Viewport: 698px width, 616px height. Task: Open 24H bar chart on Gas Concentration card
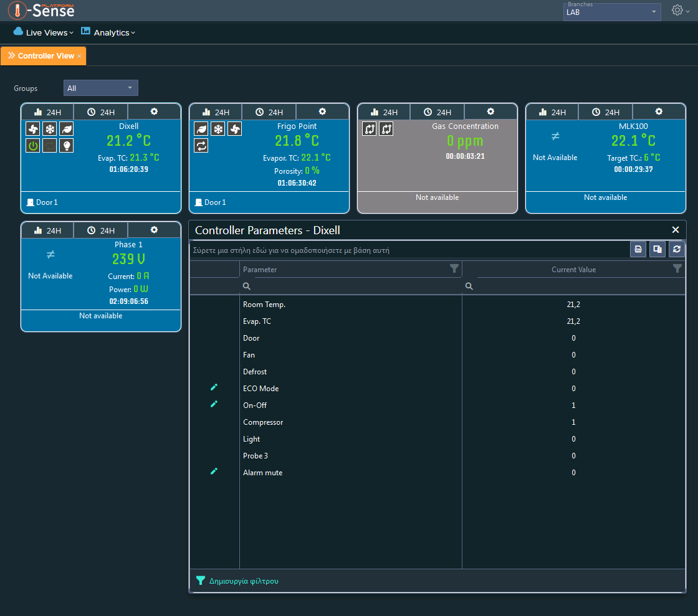[x=384, y=112]
